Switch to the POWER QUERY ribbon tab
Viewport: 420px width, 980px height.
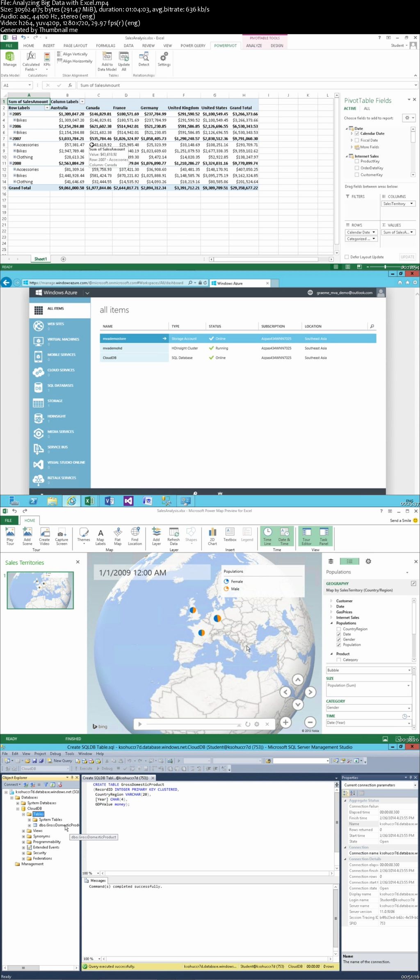[193, 46]
